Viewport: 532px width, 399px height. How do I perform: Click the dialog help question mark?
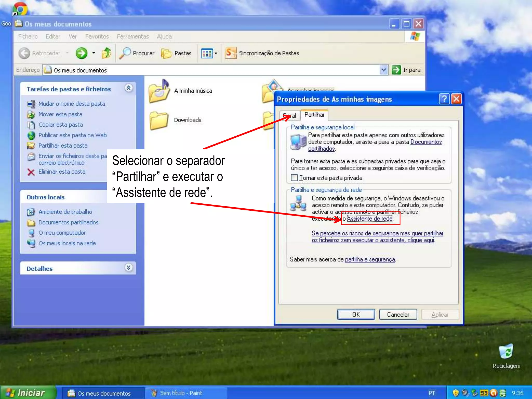pyautogui.click(x=444, y=99)
